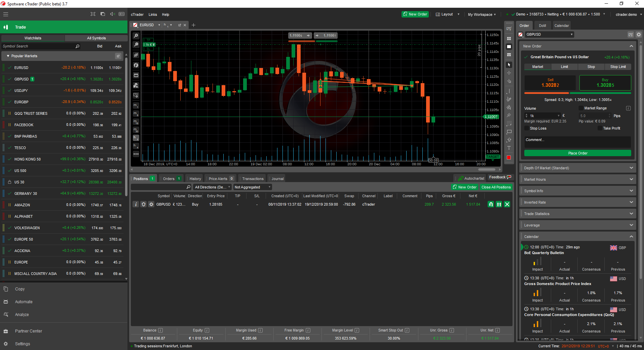
Task: Open Autochartist link
Action: (471, 178)
